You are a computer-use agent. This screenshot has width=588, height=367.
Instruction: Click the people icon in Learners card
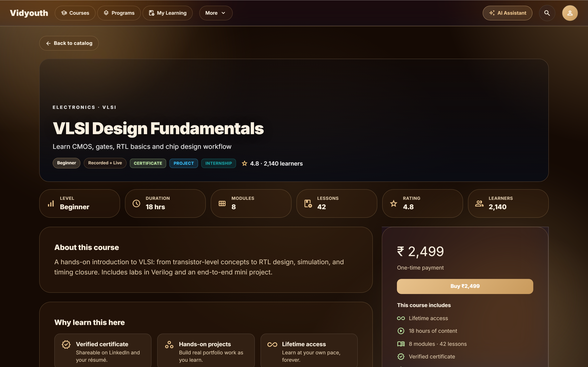tap(479, 203)
